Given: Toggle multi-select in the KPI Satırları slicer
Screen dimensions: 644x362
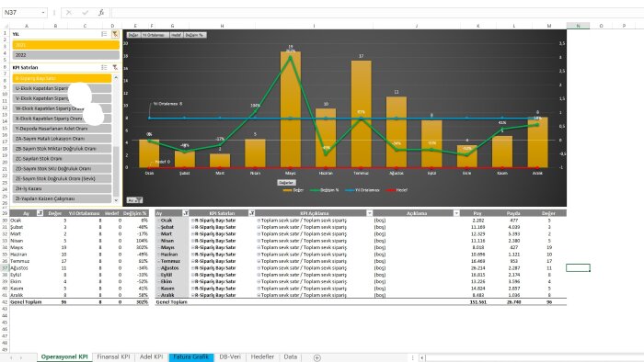Looking at the screenshot, I should 104,67.
